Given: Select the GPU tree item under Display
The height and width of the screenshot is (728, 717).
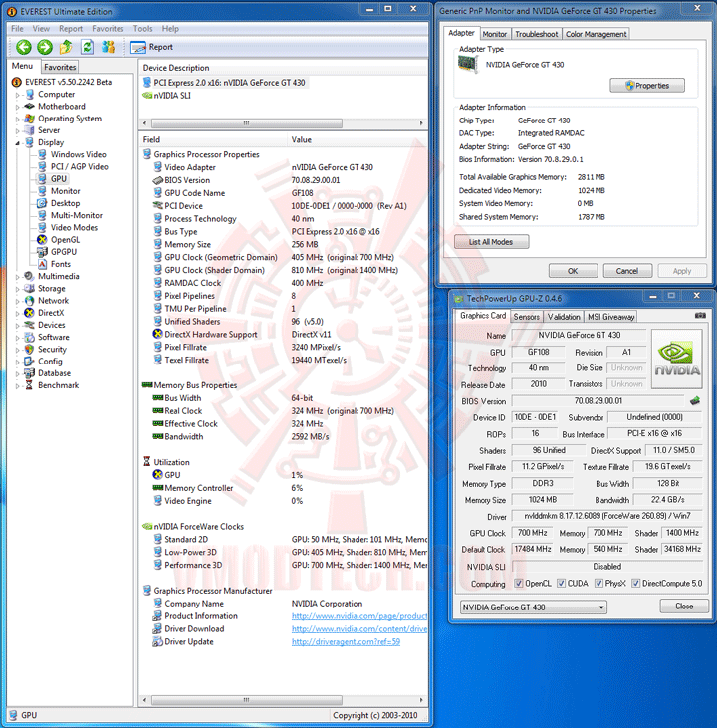Looking at the screenshot, I should pos(59,178).
